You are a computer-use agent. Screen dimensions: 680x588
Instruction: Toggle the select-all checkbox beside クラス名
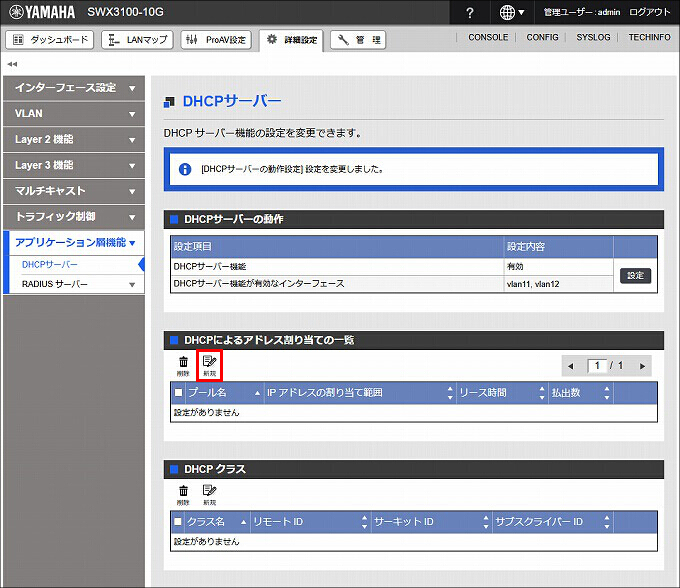point(178,521)
